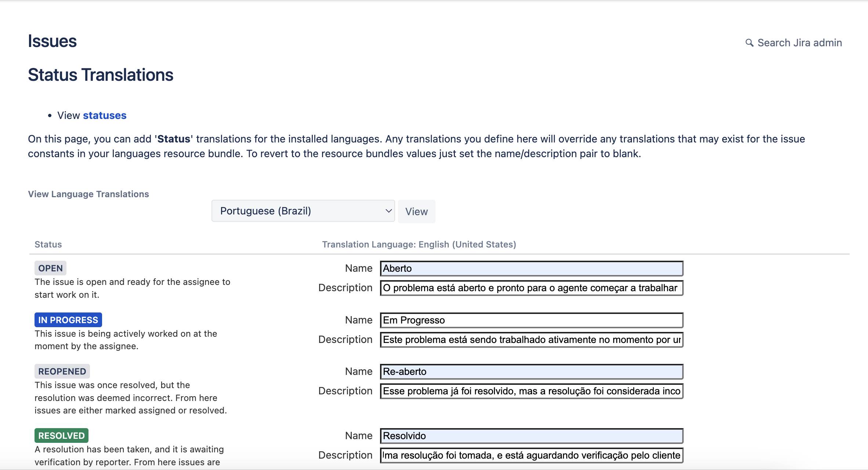Expand the Portuguese (Brazil) language dropdown
Screen dimensions: 868x470
(x=303, y=211)
